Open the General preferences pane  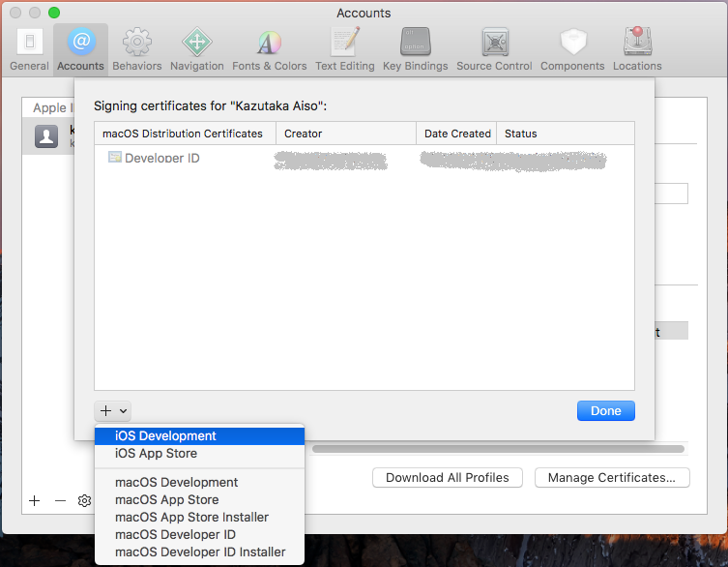coord(29,49)
